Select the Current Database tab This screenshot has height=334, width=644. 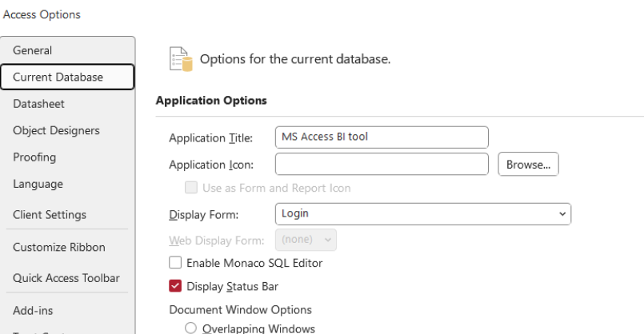(58, 78)
